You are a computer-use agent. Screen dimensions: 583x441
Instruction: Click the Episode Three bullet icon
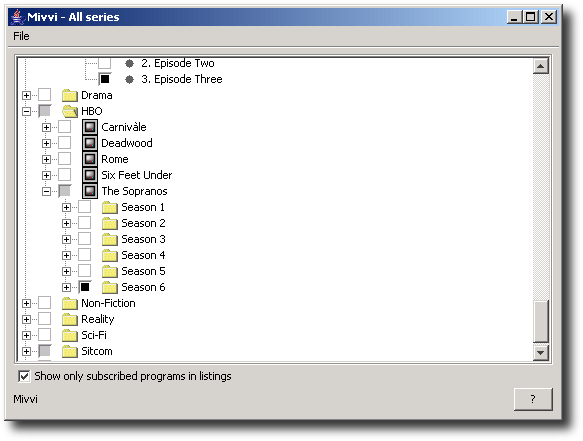tap(129, 79)
